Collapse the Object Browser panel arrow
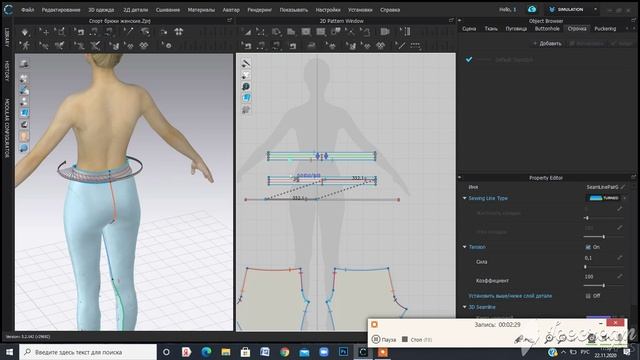This screenshot has width=640, height=360. click(x=460, y=20)
